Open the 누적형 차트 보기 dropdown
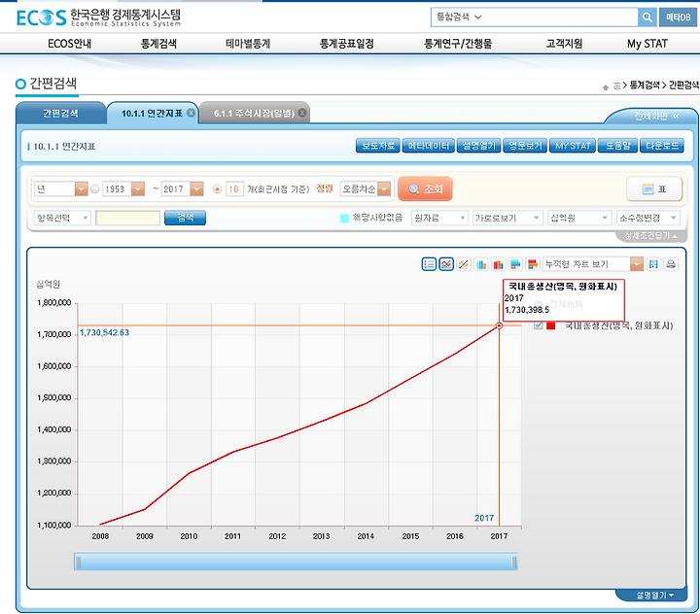 coord(592,264)
